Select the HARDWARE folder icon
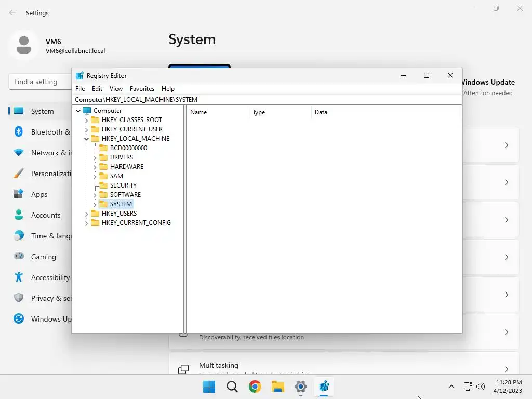Image resolution: width=532 pixels, height=399 pixels. [103, 167]
